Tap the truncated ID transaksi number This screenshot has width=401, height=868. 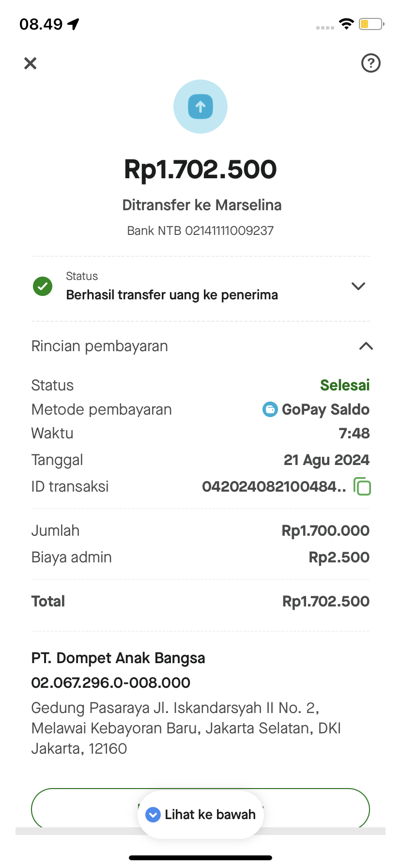coord(274,486)
